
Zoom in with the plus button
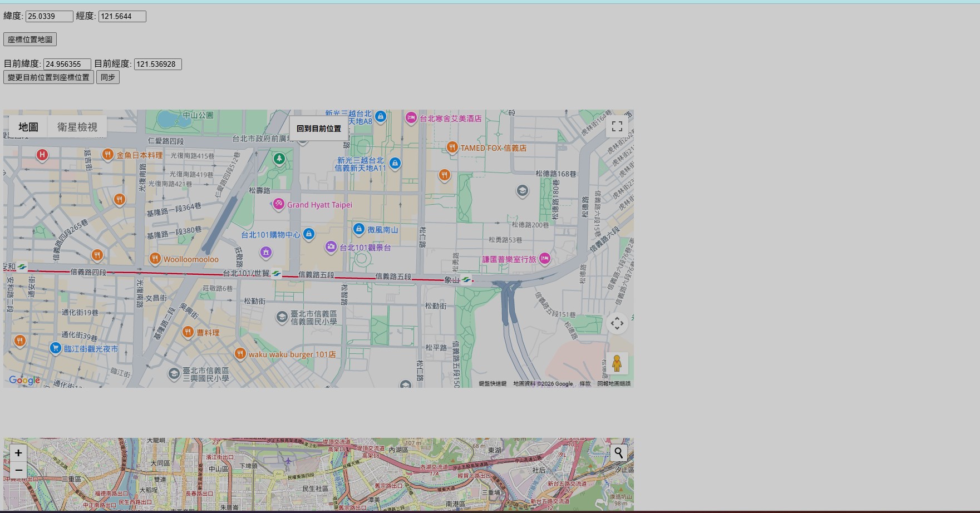(x=18, y=453)
